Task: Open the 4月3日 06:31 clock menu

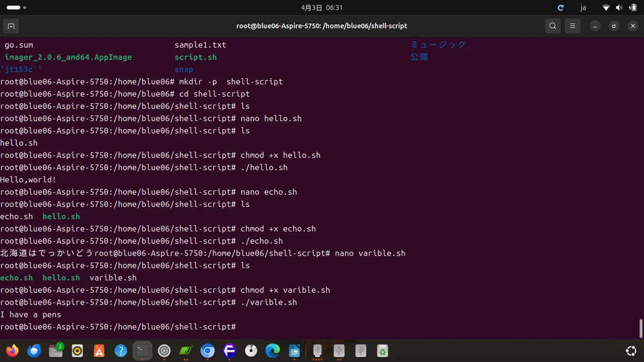Action: click(x=321, y=8)
